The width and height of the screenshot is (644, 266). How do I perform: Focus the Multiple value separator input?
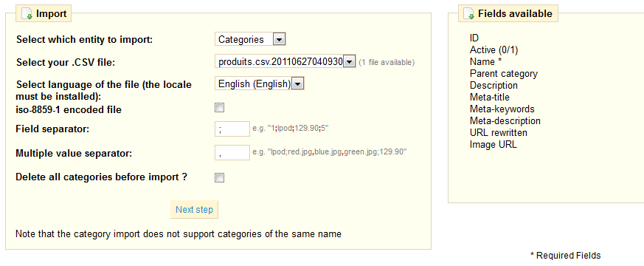point(232,152)
